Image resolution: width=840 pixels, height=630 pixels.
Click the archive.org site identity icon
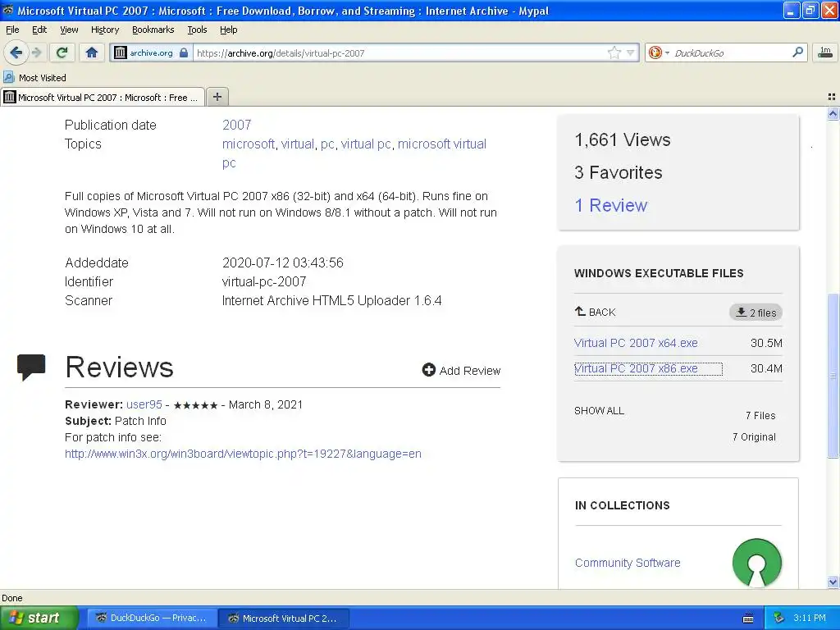pyautogui.click(x=121, y=52)
